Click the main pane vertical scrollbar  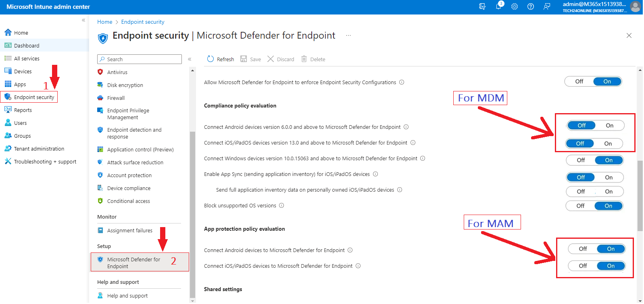click(640, 196)
